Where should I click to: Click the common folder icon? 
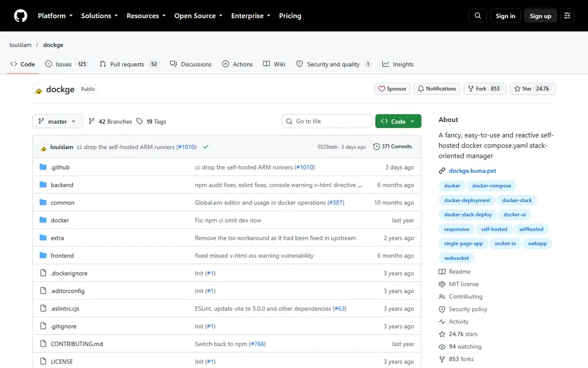[x=43, y=202]
